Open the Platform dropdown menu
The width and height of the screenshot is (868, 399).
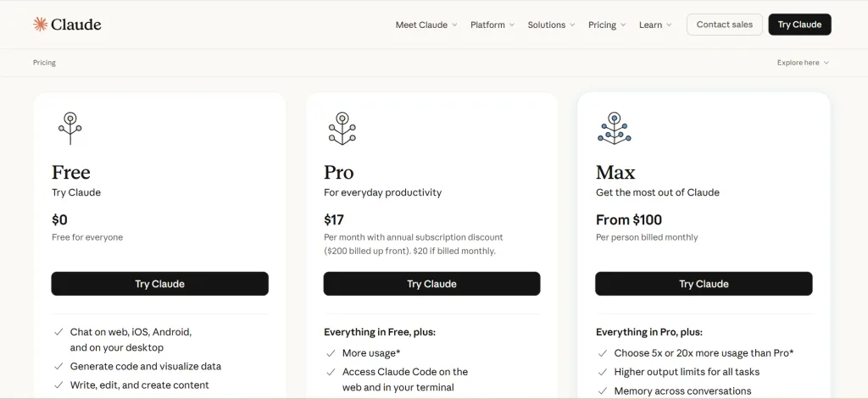click(x=492, y=25)
